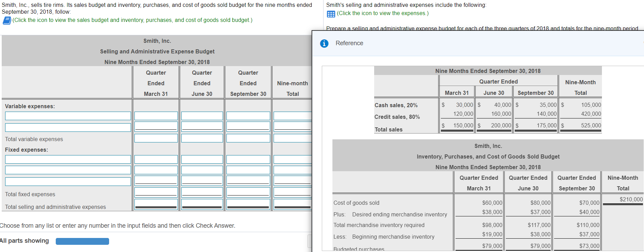Click Total fixed expenses March 31 input

tap(156, 192)
